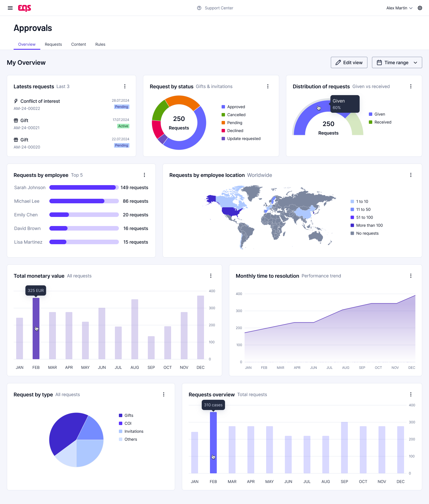Click Invitations legend in Request by type

(x=131, y=431)
